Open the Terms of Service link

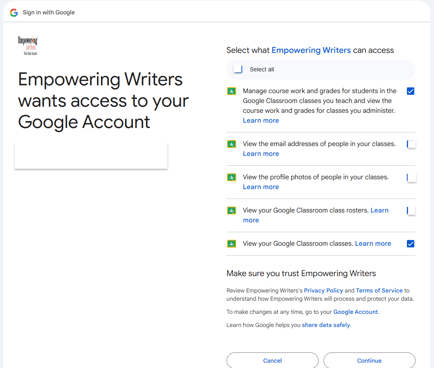[x=379, y=290]
